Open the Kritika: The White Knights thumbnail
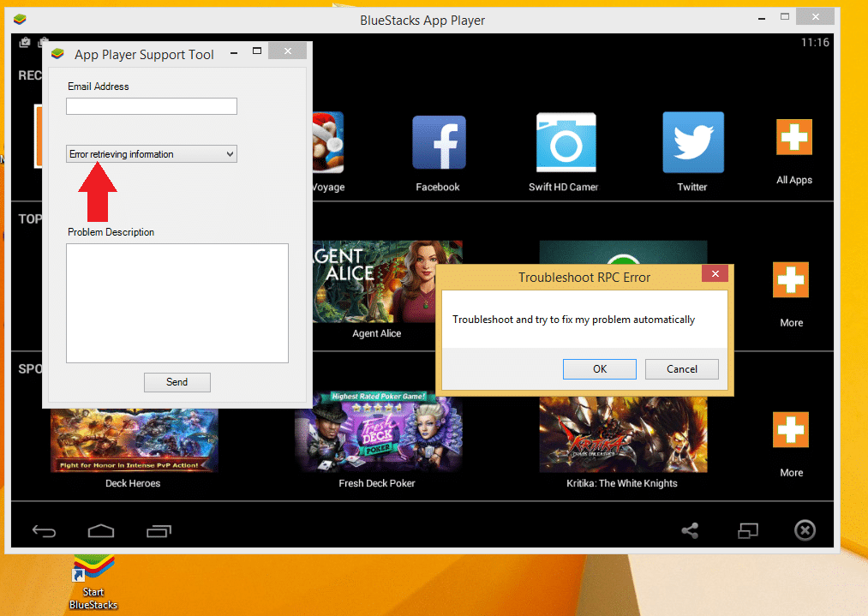 coord(623,434)
